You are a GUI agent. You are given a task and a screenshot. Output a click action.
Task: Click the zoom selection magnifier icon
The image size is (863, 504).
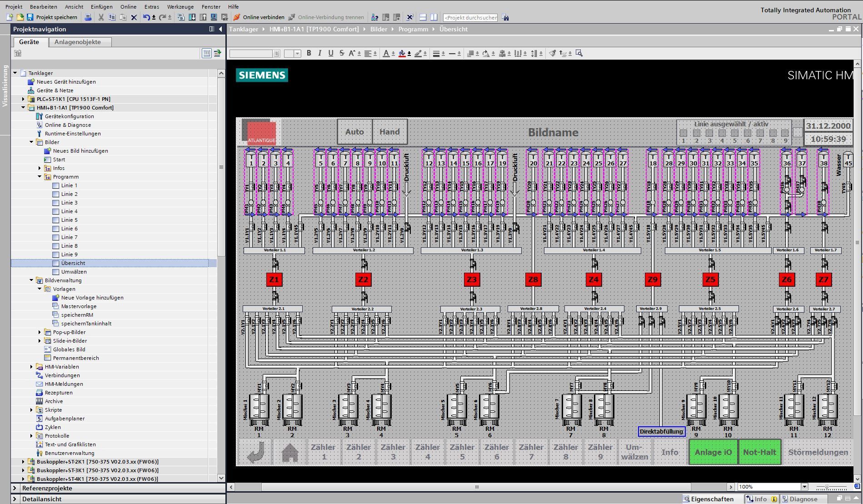click(579, 53)
